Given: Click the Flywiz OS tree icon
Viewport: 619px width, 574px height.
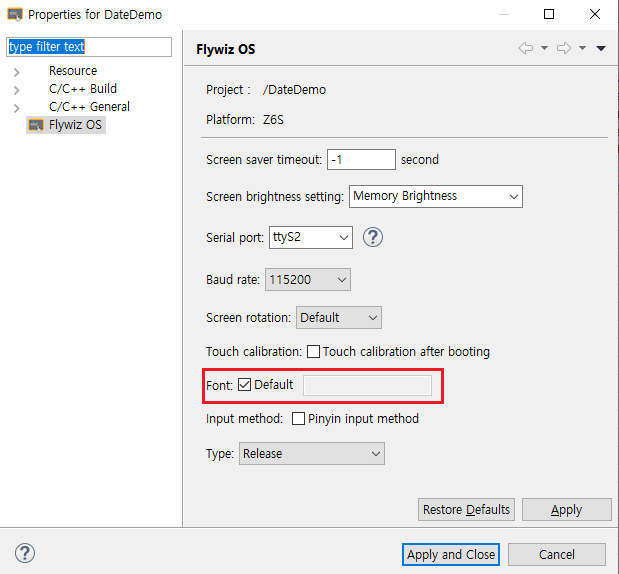Looking at the screenshot, I should tap(36, 125).
